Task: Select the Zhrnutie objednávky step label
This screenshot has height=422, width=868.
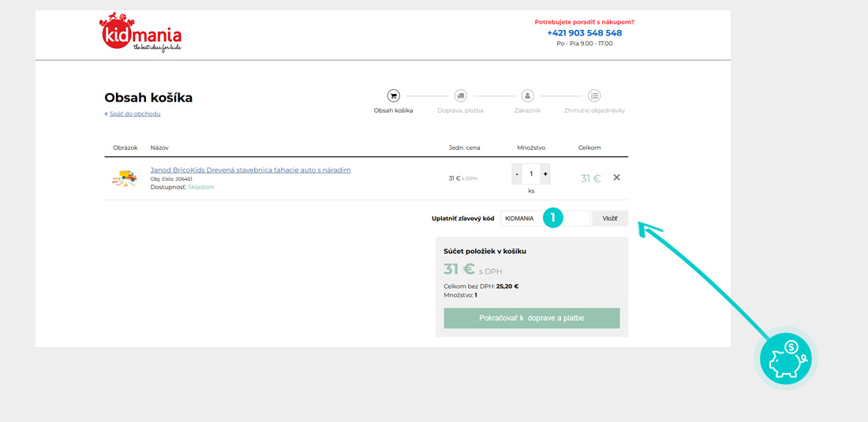Action: tap(594, 110)
